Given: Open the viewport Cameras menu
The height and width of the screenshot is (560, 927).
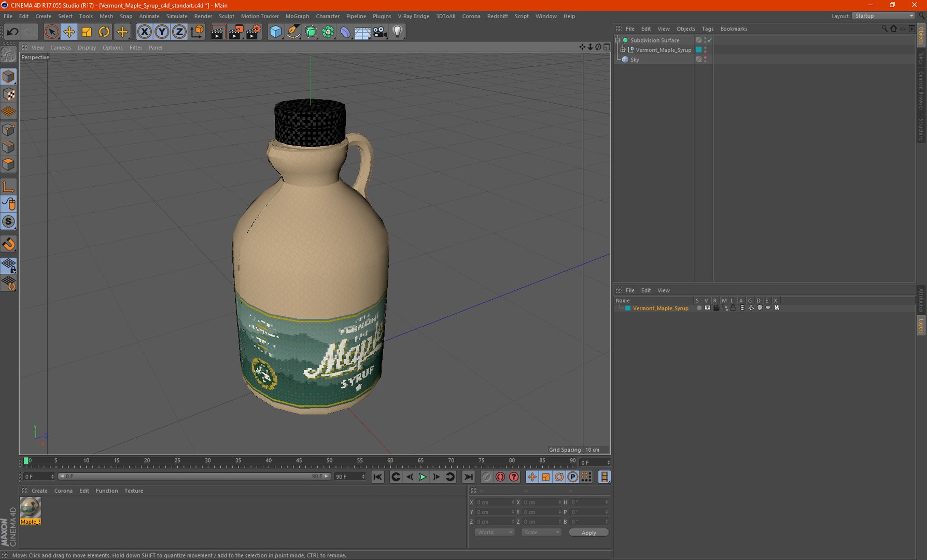Looking at the screenshot, I should (x=61, y=48).
